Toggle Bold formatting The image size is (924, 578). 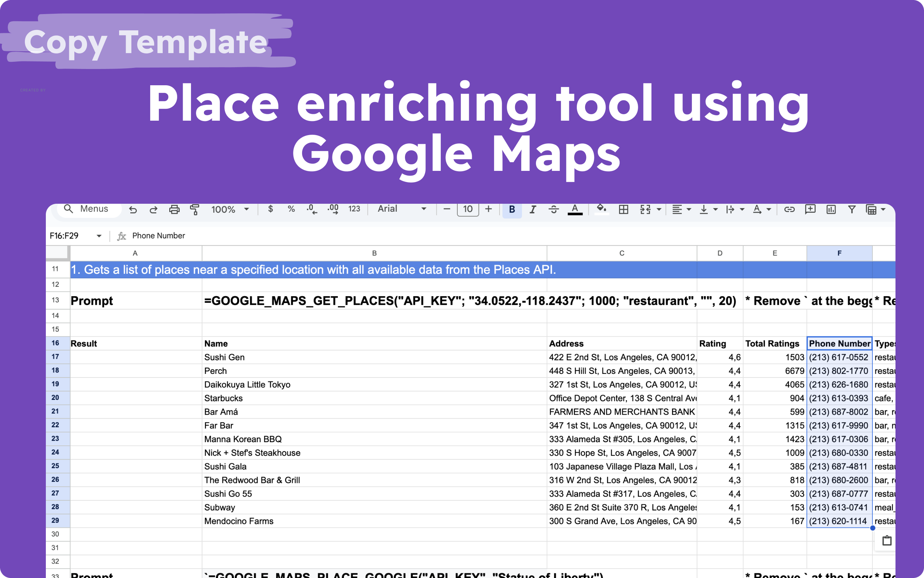click(512, 210)
